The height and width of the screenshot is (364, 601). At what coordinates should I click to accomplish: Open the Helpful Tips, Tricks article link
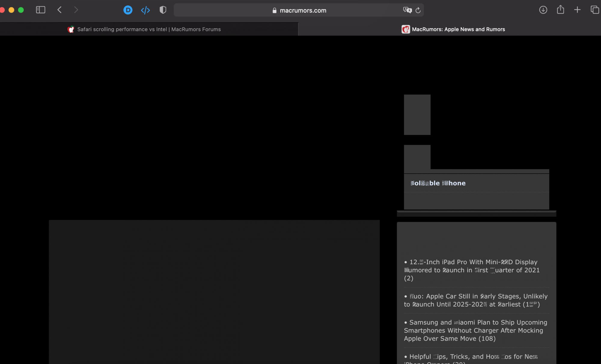(471, 358)
